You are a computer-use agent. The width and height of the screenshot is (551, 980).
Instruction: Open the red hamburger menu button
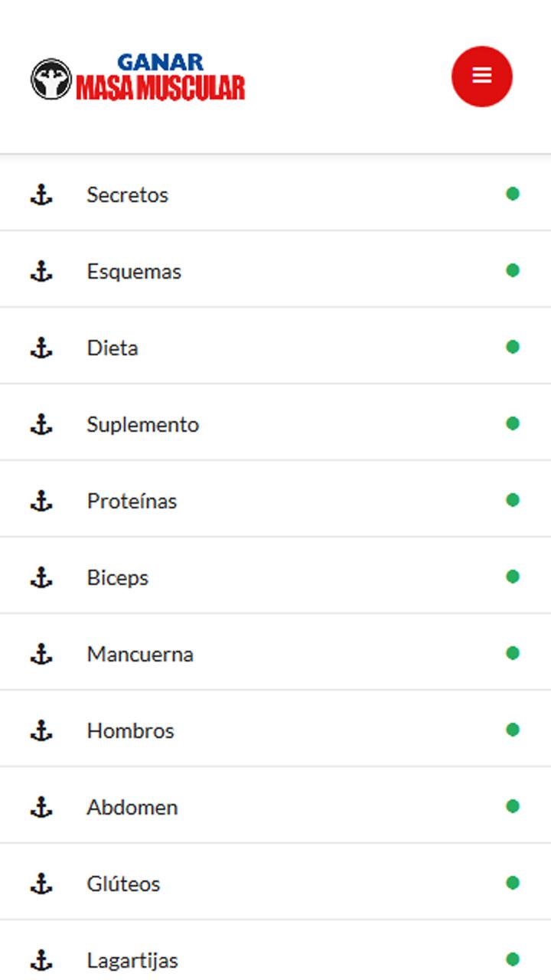[x=481, y=76]
